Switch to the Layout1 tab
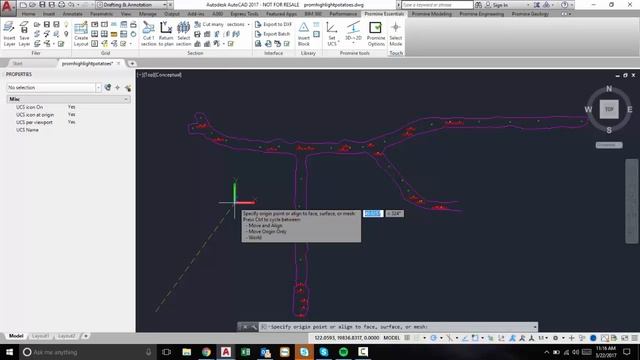Screen dimensions: 640x360 (x=40, y=336)
